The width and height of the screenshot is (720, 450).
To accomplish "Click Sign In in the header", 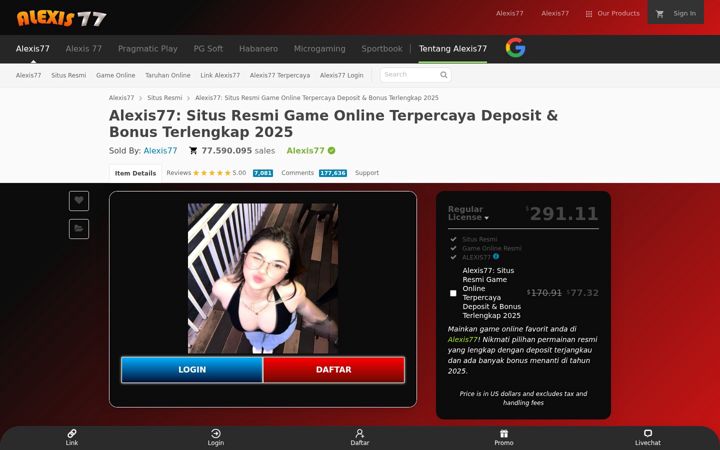I will (x=685, y=14).
